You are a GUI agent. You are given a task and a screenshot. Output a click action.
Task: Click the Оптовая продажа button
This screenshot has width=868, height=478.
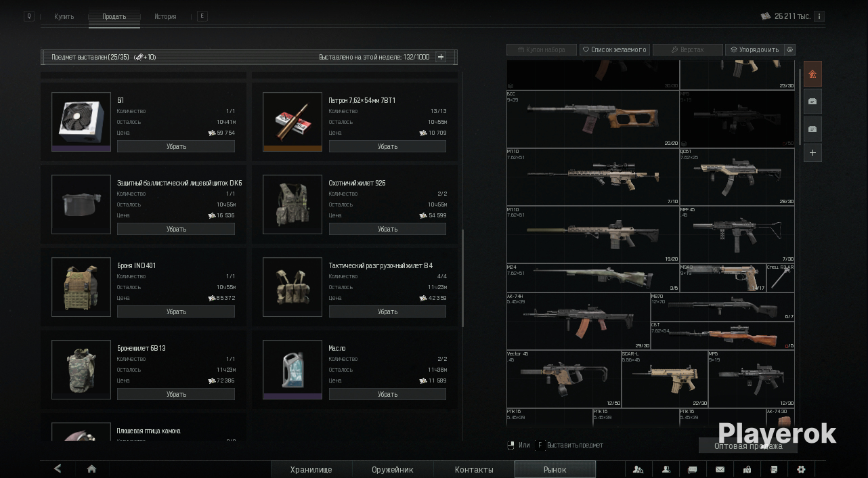(748, 446)
